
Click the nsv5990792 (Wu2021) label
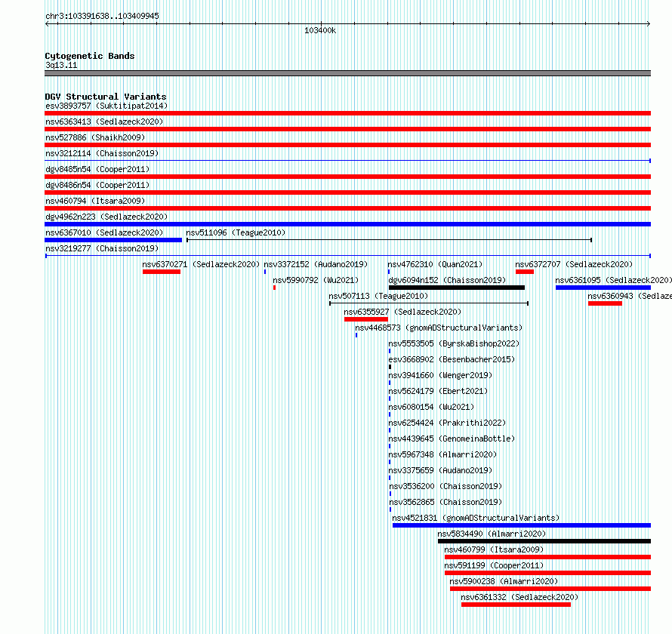(316, 280)
